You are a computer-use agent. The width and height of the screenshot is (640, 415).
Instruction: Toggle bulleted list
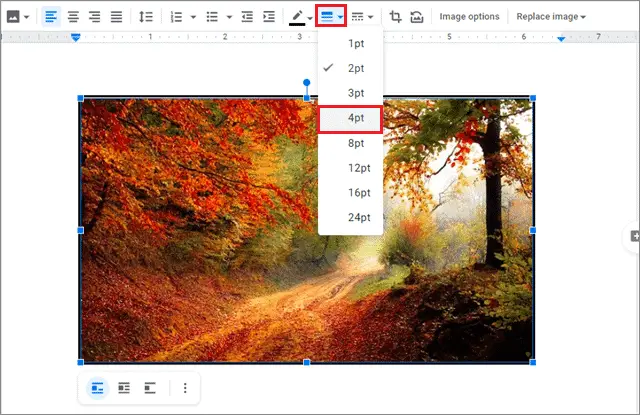pyautogui.click(x=212, y=17)
